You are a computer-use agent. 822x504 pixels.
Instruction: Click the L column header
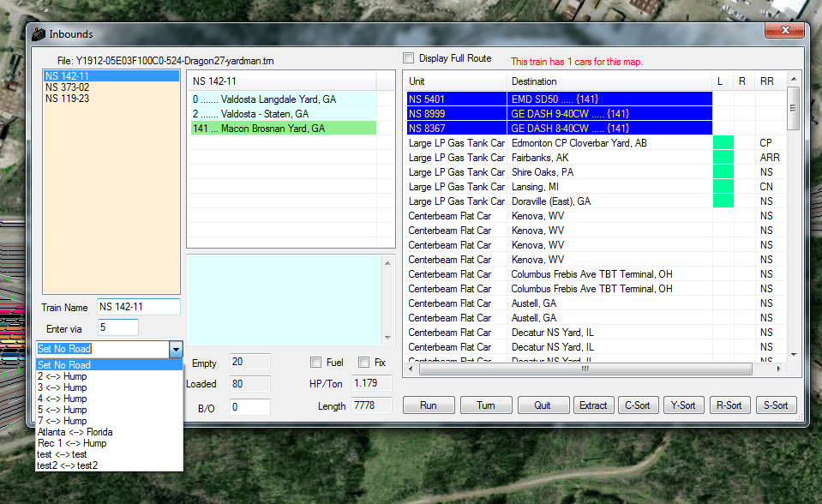click(723, 81)
